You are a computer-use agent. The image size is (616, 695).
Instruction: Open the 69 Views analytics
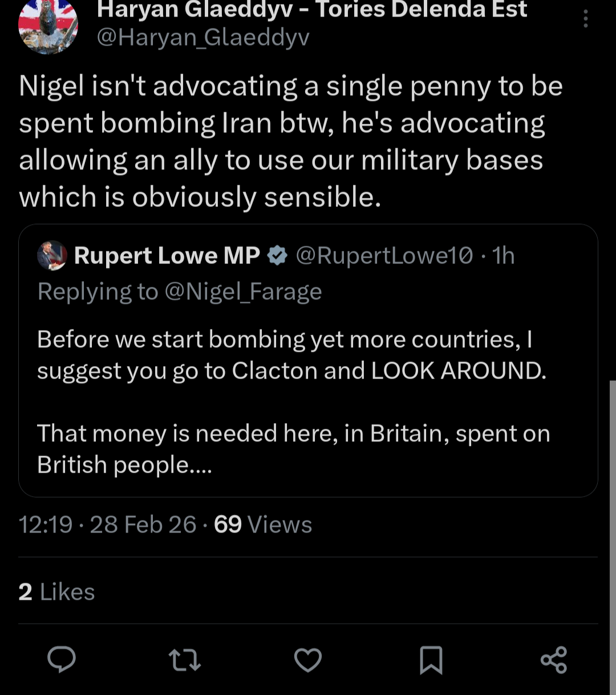263,525
